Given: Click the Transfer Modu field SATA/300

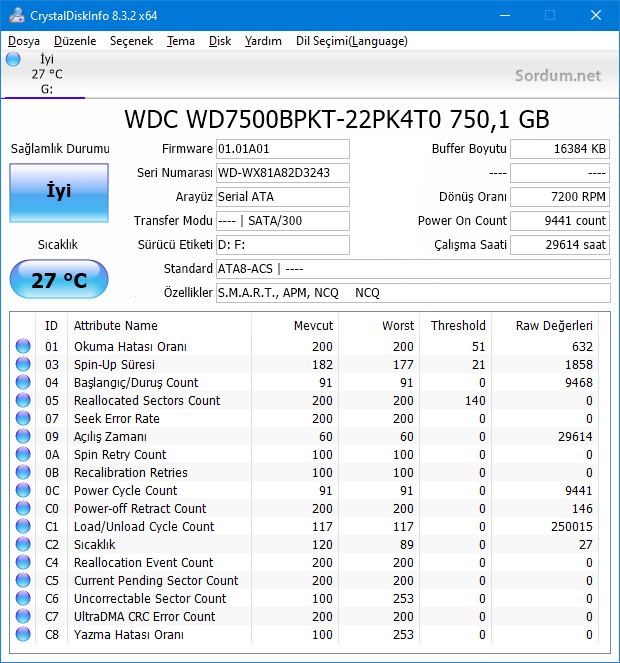Looking at the screenshot, I should (283, 221).
